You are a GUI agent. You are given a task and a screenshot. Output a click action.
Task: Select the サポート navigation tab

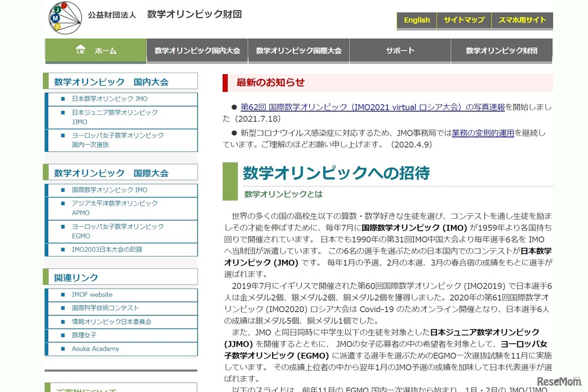[400, 51]
